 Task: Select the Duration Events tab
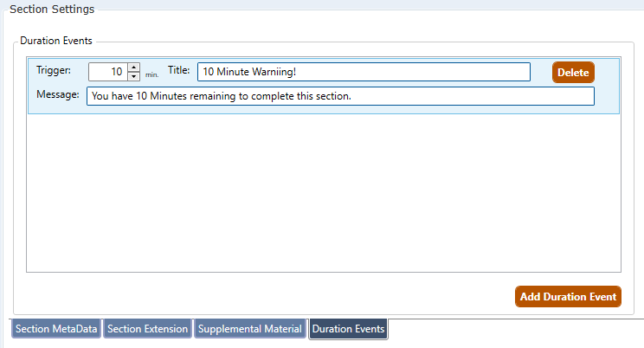(x=348, y=329)
